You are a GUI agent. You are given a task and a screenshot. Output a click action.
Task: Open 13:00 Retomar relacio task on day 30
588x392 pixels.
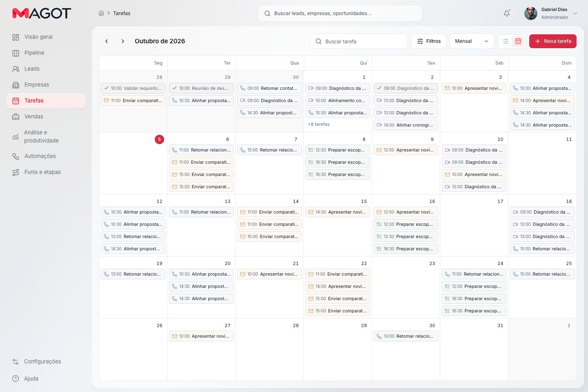point(406,336)
